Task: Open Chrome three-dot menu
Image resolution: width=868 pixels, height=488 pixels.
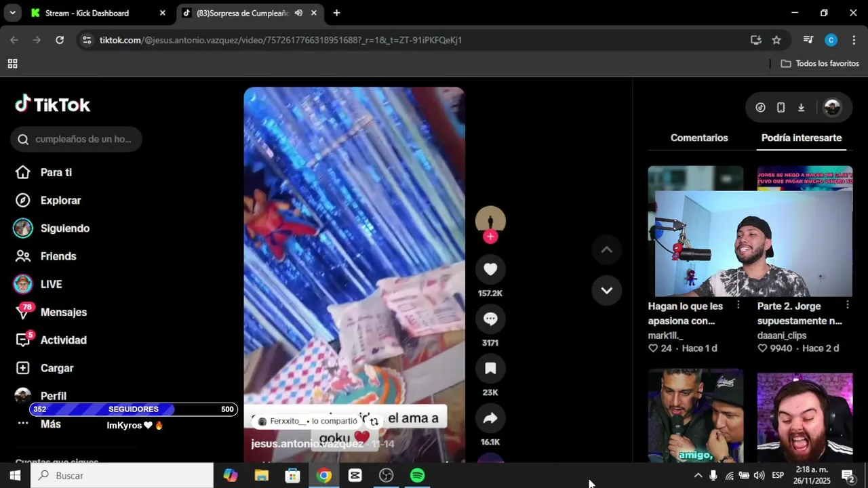Action: (854, 40)
